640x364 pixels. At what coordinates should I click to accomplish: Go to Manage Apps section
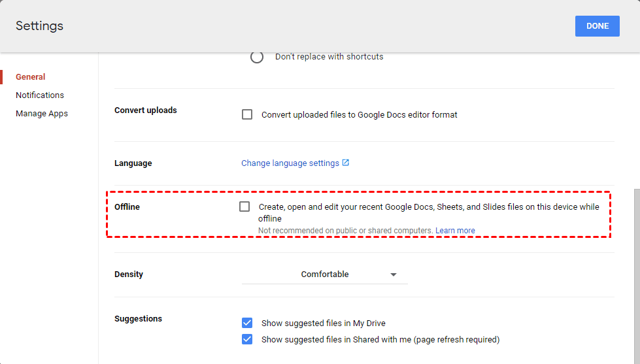42,114
